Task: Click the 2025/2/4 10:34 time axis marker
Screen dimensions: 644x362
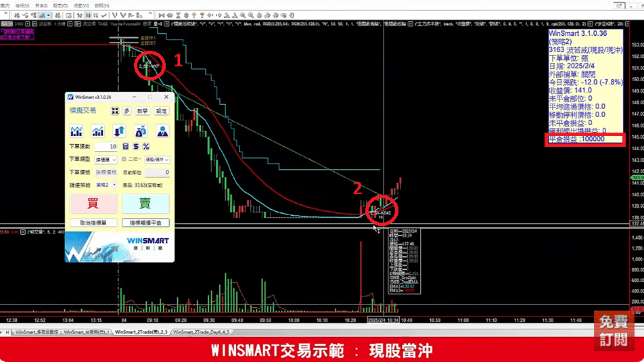Action: (x=383, y=320)
